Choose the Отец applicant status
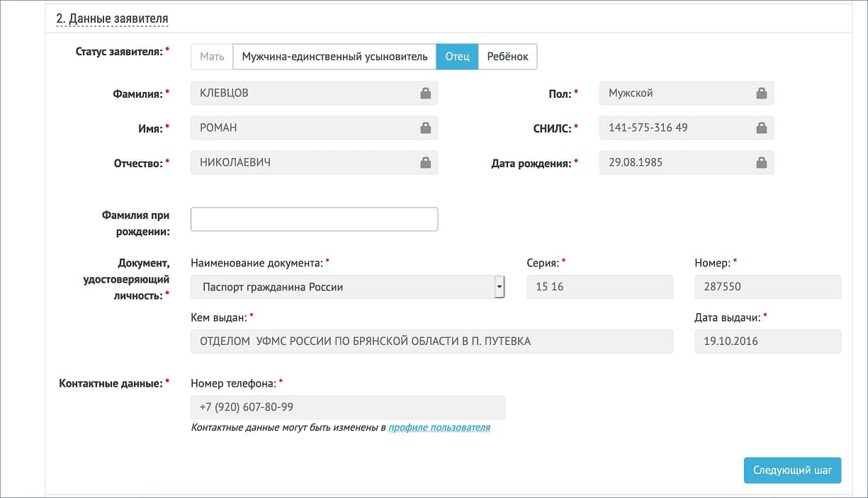The height and width of the screenshot is (498, 868). [x=457, y=57]
